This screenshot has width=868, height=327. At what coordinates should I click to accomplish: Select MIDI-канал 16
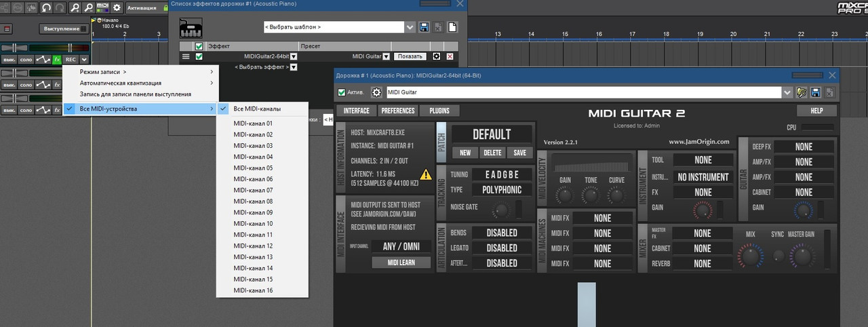pyautogui.click(x=262, y=290)
